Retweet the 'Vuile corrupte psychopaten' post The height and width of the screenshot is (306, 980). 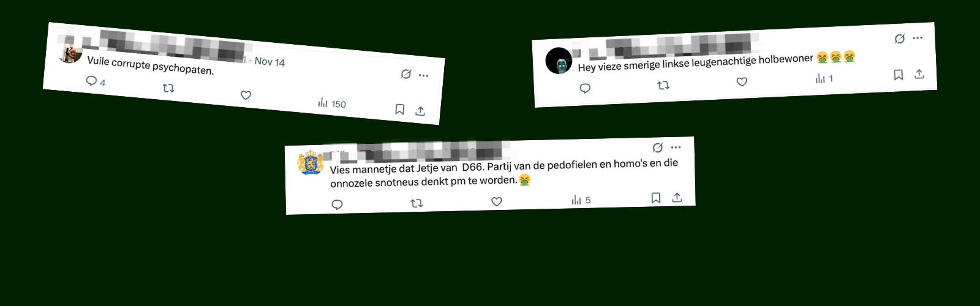click(x=168, y=88)
